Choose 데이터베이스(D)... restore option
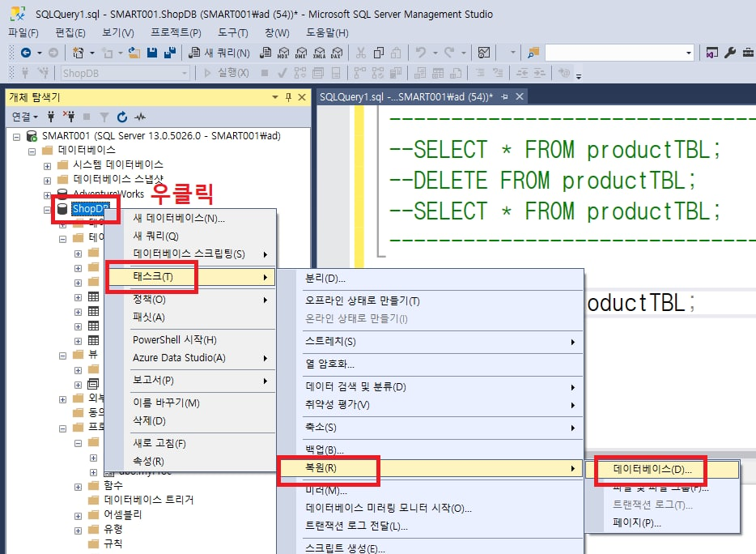This screenshot has height=554, width=756. point(662,469)
